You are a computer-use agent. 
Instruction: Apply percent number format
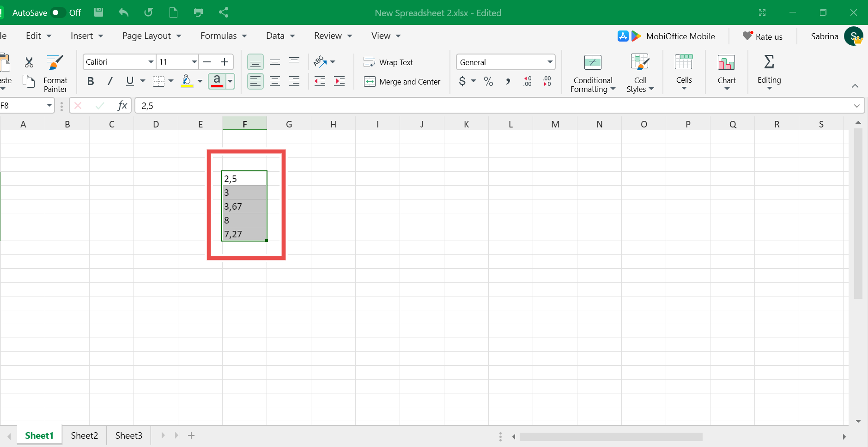[x=488, y=82]
